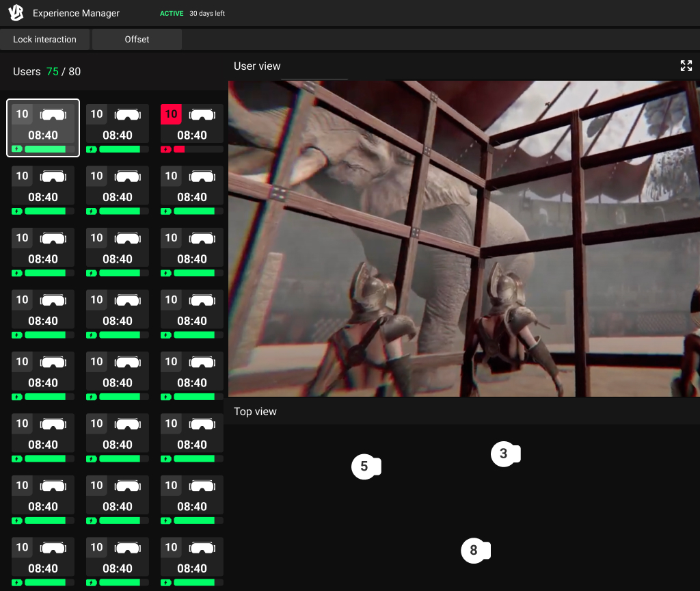Click headset icon in the red-badged card
700x591 pixels.
[x=202, y=115]
